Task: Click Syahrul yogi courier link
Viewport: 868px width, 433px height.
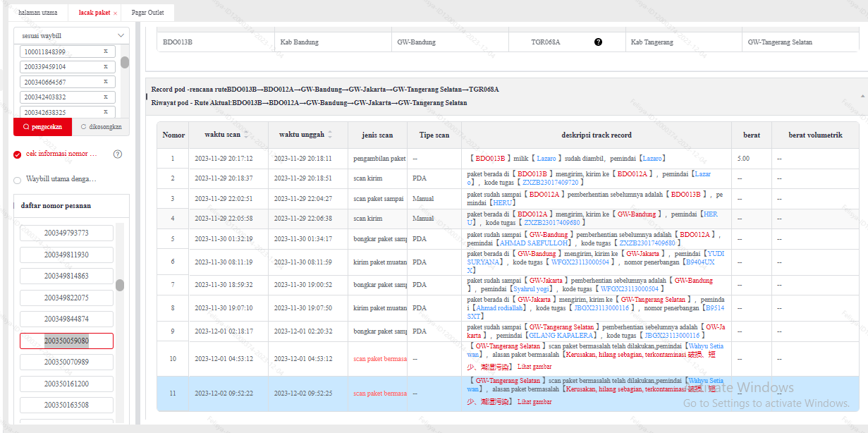Action: (532, 289)
